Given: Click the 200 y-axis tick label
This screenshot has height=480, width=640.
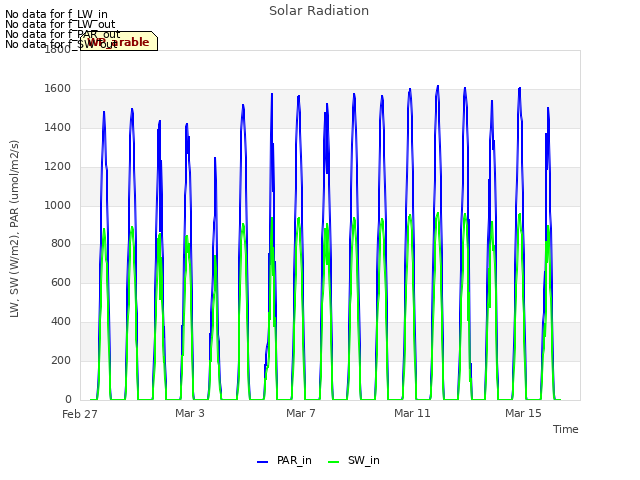Looking at the screenshot, I should pos(61,360).
